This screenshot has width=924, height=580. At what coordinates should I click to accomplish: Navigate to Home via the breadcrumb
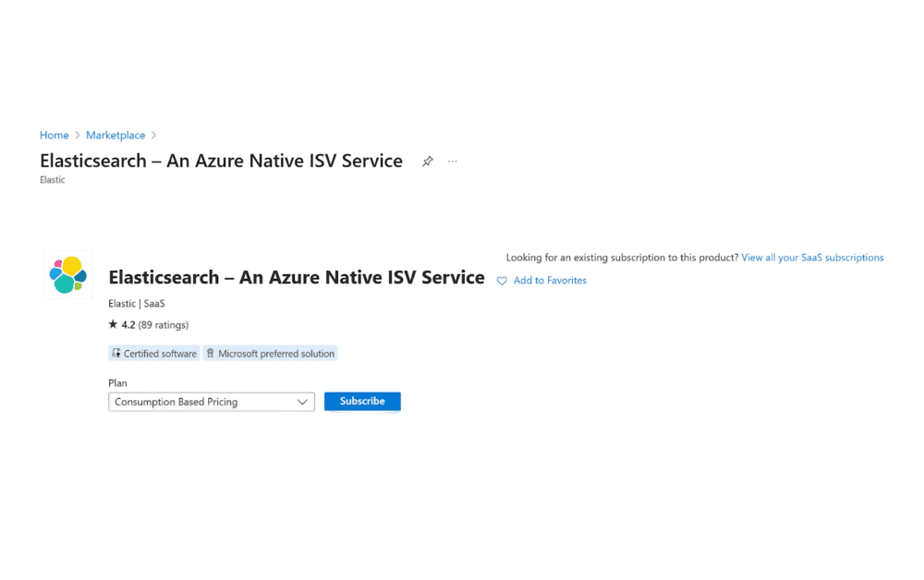tap(54, 135)
